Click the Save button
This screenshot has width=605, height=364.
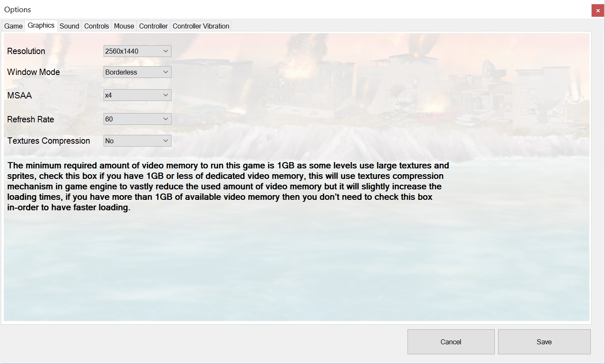click(544, 341)
